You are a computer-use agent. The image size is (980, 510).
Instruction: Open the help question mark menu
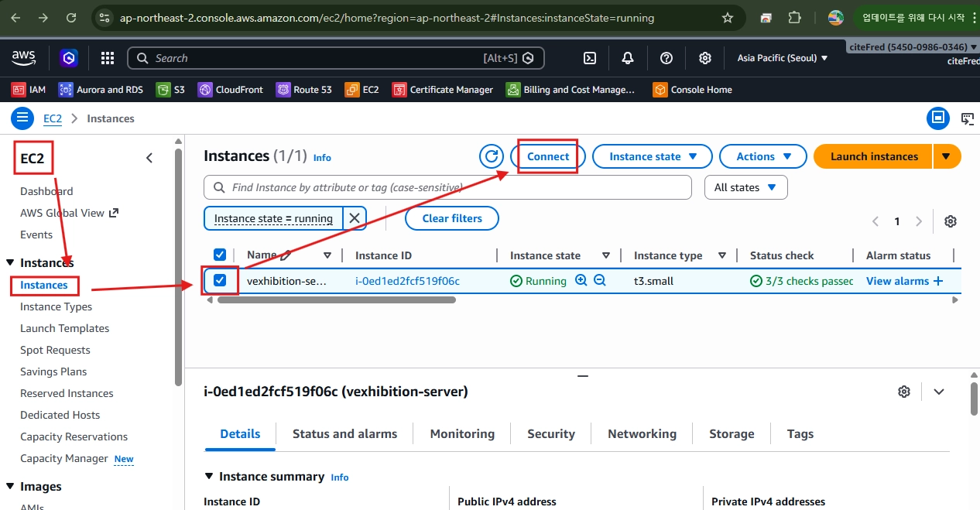point(666,58)
